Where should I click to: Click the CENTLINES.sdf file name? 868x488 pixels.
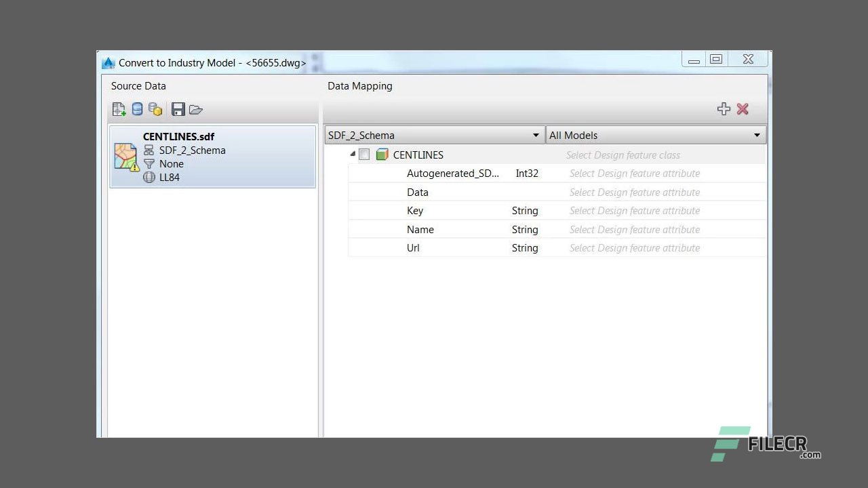178,137
